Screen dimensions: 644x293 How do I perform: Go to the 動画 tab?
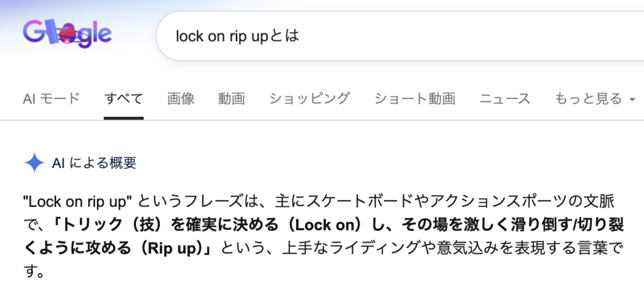231,99
